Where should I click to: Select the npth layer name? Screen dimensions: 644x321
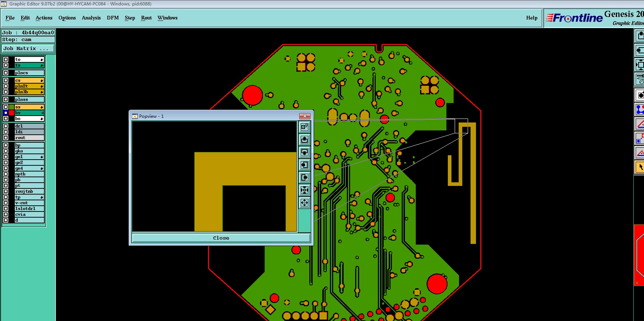point(29,174)
